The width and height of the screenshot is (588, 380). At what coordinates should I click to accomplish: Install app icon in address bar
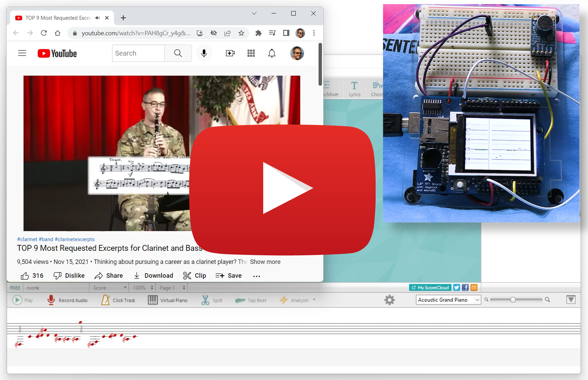coord(200,33)
